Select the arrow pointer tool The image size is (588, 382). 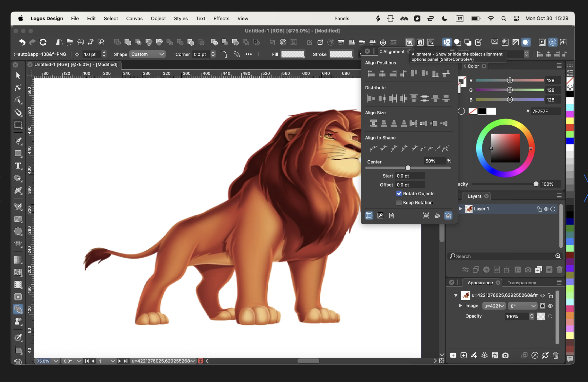point(18,76)
